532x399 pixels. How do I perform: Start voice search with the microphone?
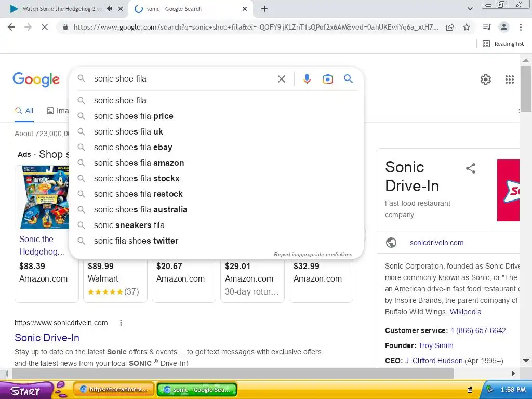[307, 79]
